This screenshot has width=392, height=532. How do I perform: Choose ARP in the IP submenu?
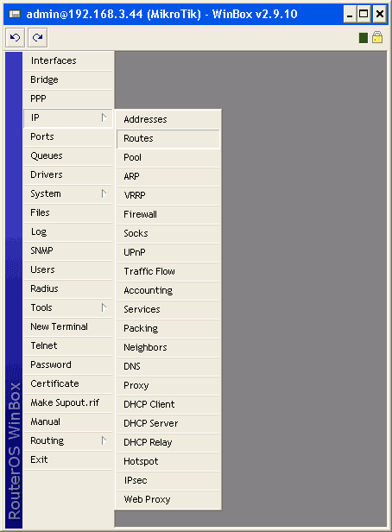[x=168, y=176]
